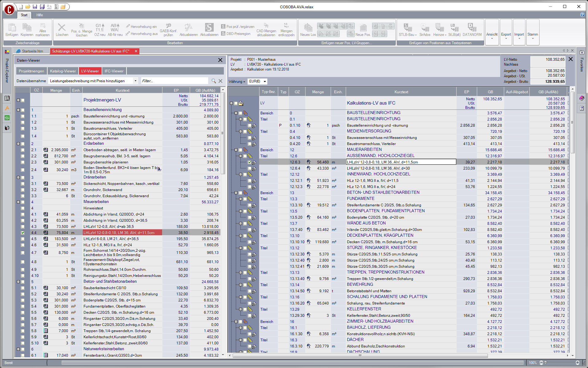Image resolution: width=588 pixels, height=368 pixels.
Task: Click the Mengen entkoppeln icon
Action: [286, 26]
